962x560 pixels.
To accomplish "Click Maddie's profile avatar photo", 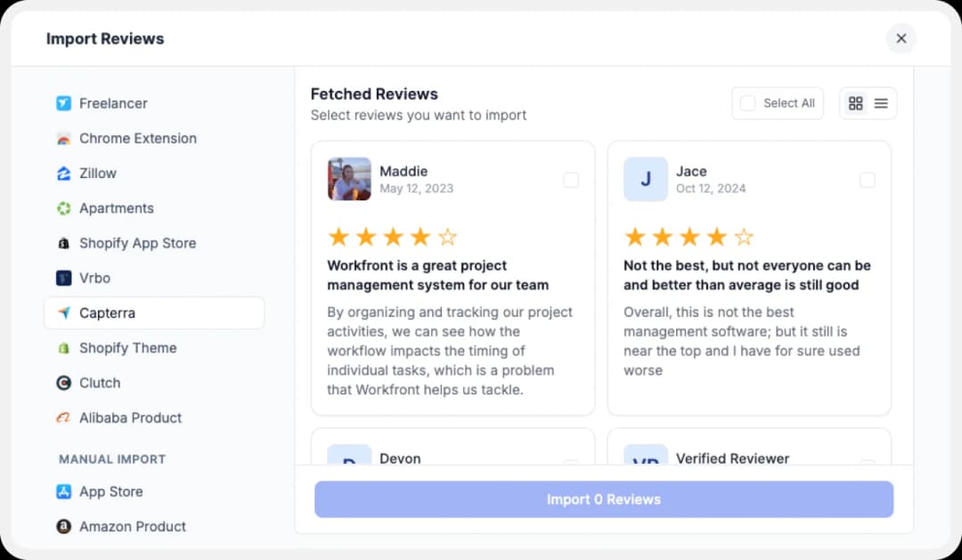I will point(348,179).
